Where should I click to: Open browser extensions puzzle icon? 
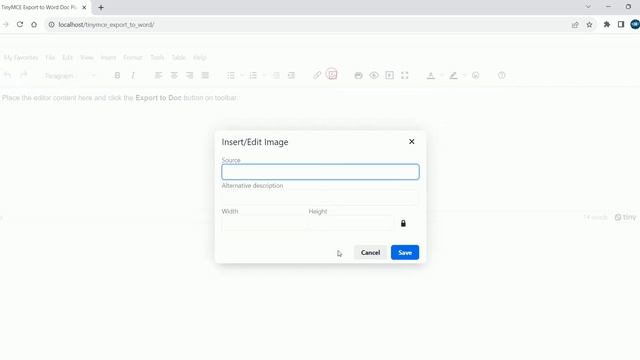coord(607,24)
